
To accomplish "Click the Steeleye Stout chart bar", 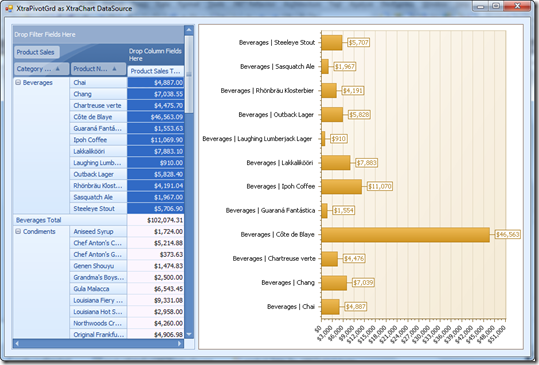I will point(332,43).
